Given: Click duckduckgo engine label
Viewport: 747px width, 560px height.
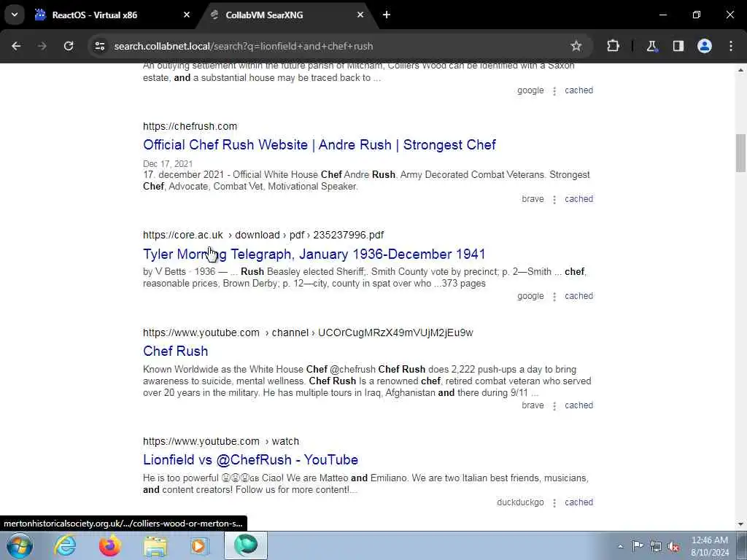Looking at the screenshot, I should [x=520, y=502].
